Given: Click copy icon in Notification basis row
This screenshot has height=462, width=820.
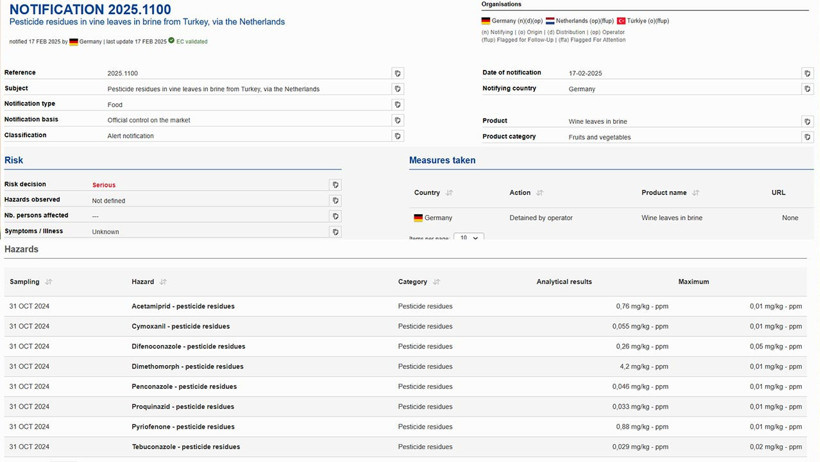Looking at the screenshot, I should (397, 120).
